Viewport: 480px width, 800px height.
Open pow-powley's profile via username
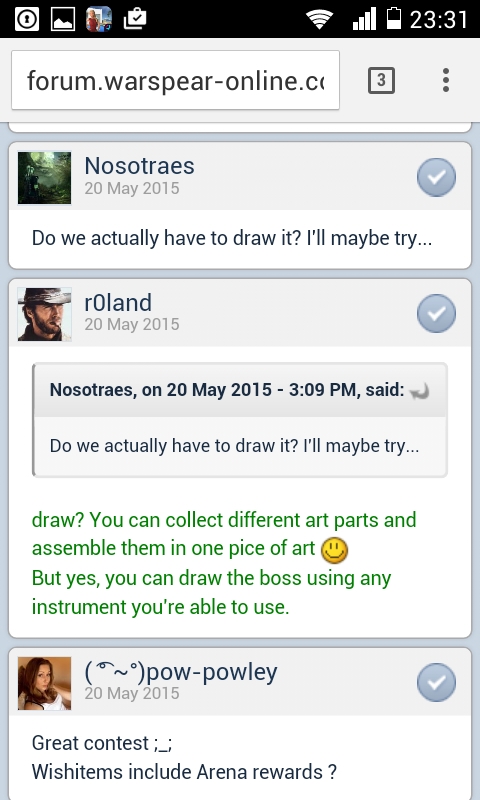tap(181, 672)
